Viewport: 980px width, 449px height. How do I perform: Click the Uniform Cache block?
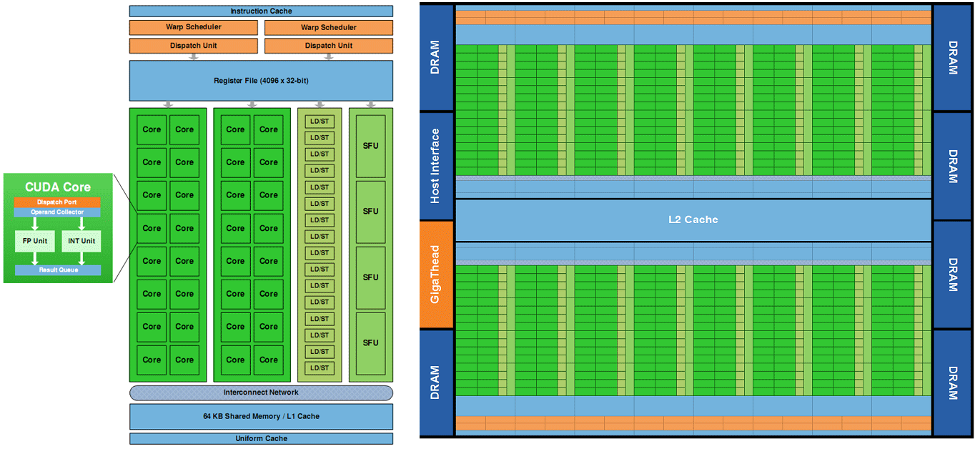(261, 438)
